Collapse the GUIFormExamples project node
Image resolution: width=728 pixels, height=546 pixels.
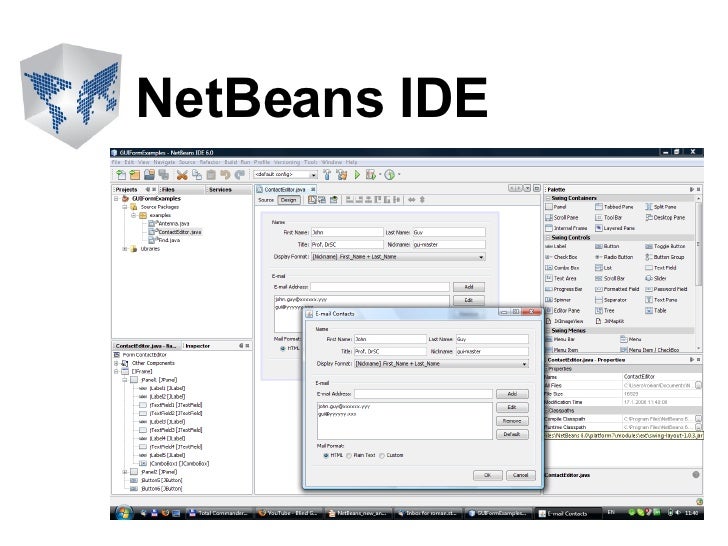click(x=117, y=199)
